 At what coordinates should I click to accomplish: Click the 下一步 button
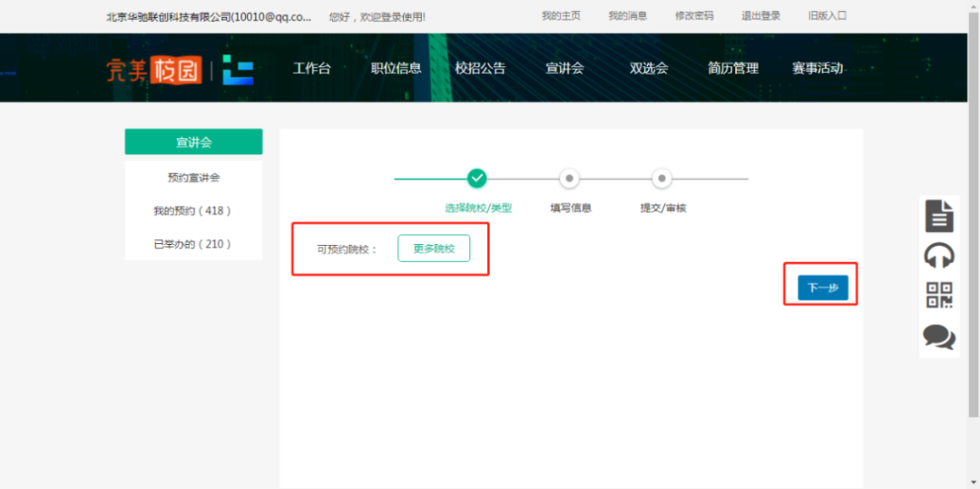822,288
